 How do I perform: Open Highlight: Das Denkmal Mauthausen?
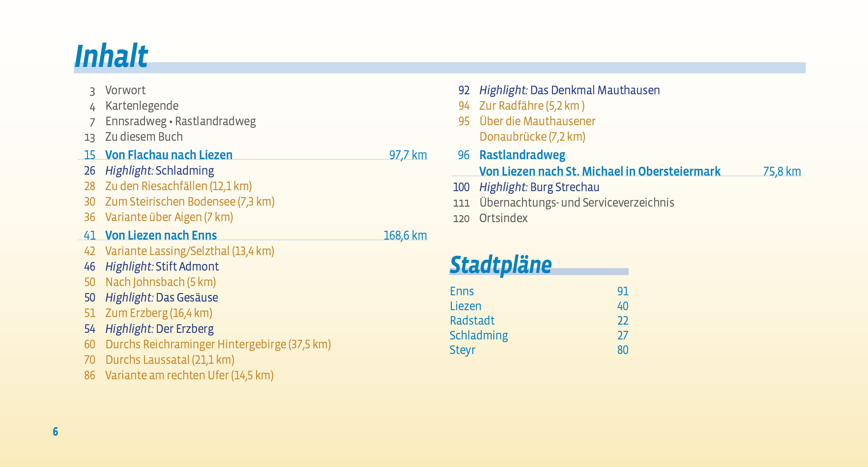point(569,90)
